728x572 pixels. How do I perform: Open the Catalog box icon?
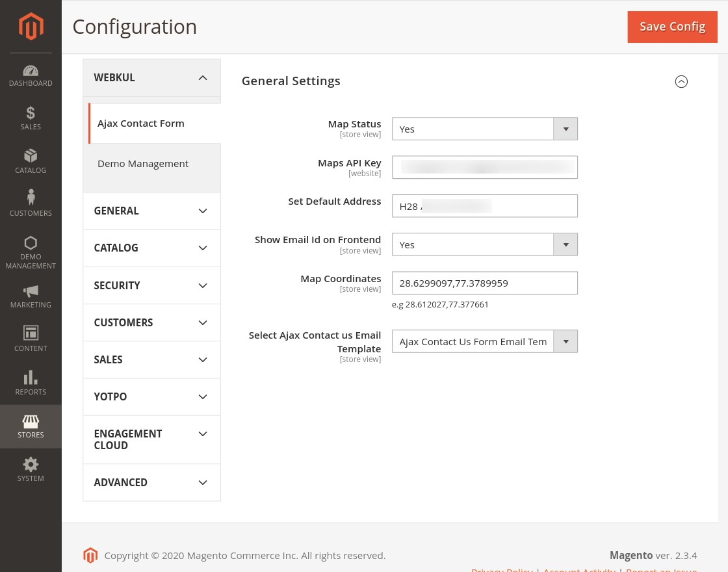tap(31, 156)
